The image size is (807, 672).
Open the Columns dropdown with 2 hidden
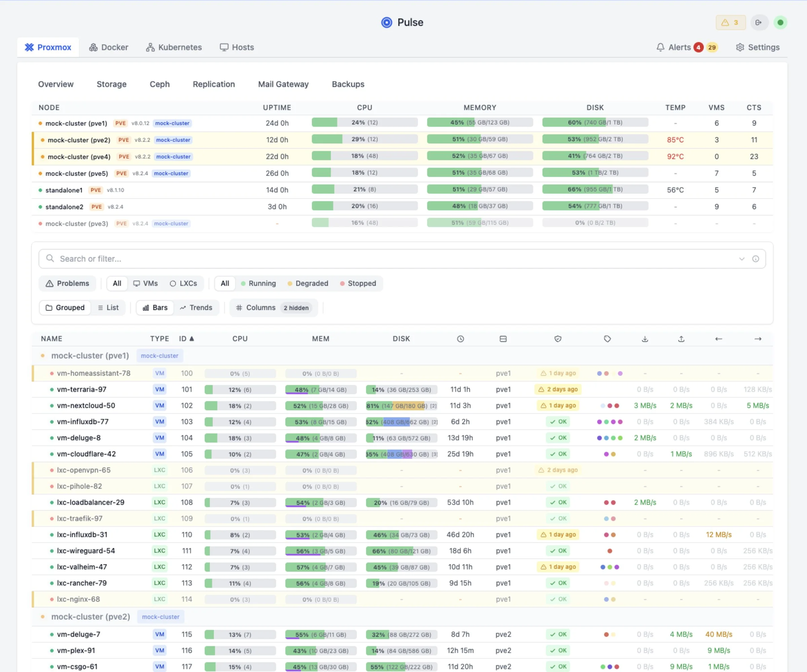pyautogui.click(x=273, y=308)
